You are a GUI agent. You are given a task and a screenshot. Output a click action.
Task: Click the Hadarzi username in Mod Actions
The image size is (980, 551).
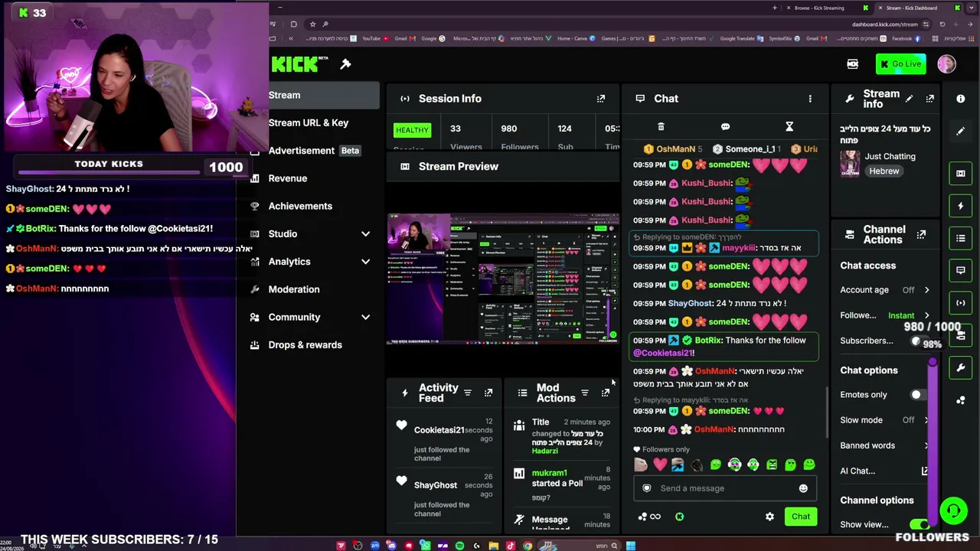(545, 452)
